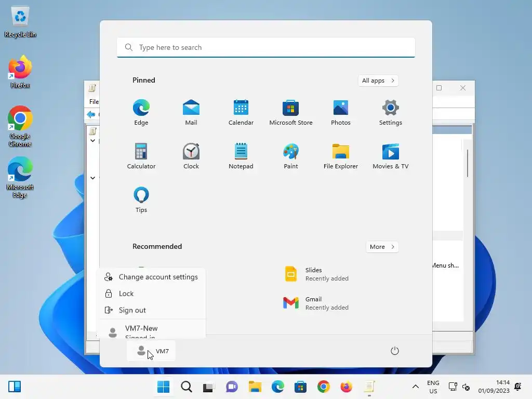Open Widgets panel on taskbar
Screen dimensions: 532x399
point(15,387)
